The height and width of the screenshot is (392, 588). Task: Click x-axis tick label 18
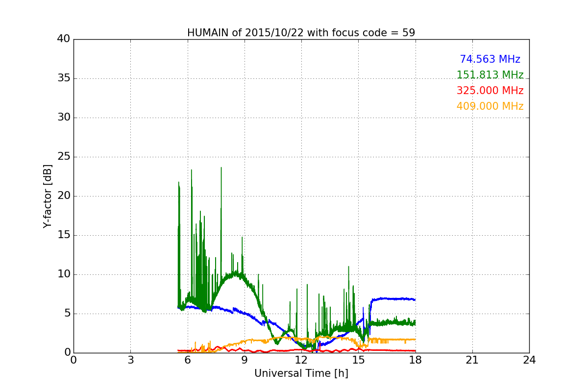coord(416,360)
